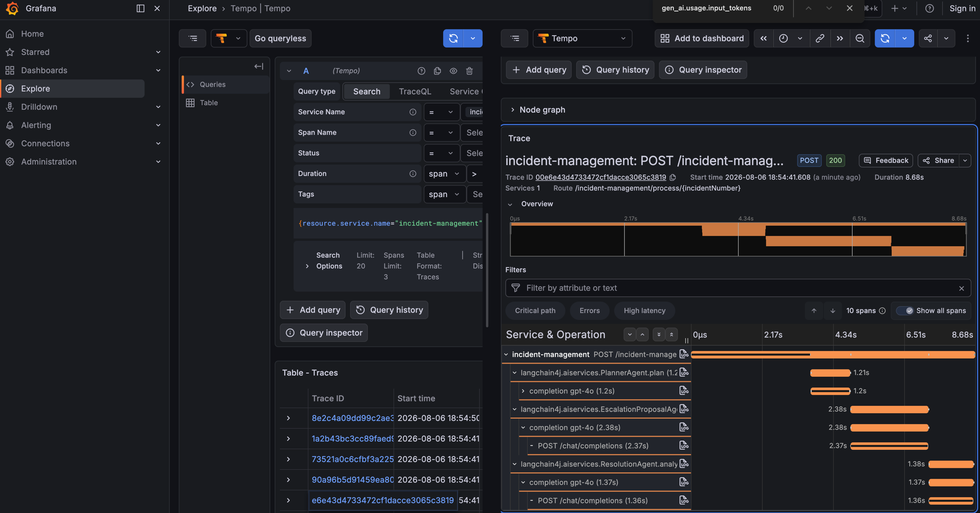980x513 pixels.
Task: Go to next span match arrow
Action: [x=833, y=311]
